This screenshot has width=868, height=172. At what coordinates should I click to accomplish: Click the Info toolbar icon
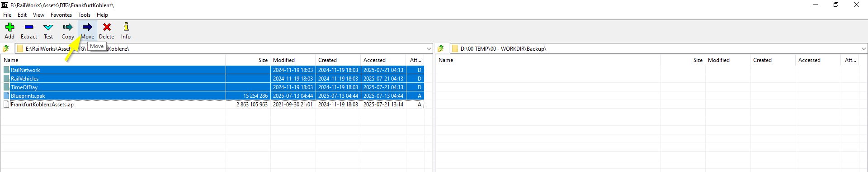(126, 27)
